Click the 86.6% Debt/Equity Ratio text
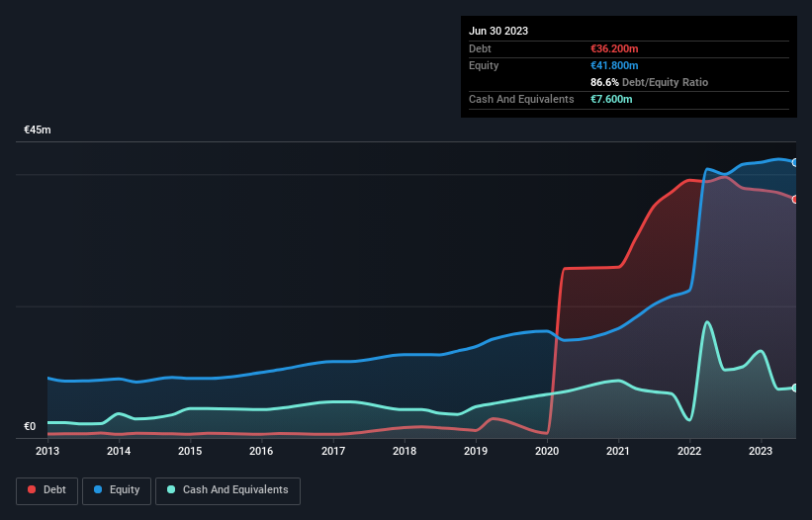812x520 pixels. (650, 82)
